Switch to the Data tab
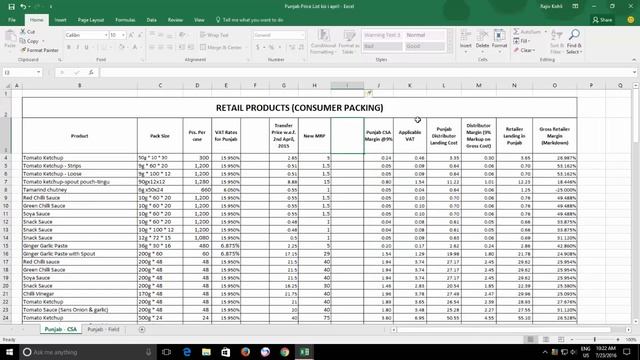This screenshot has height=360, width=640. click(x=151, y=20)
